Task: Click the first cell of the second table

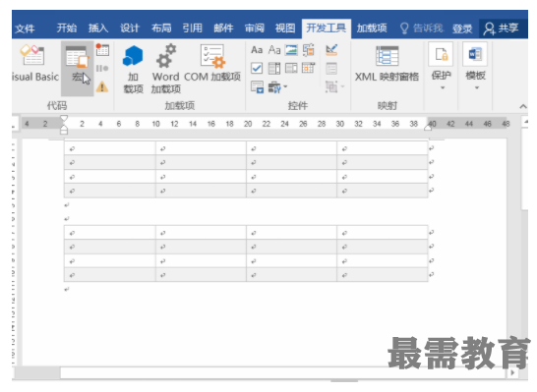Action: click(x=110, y=233)
